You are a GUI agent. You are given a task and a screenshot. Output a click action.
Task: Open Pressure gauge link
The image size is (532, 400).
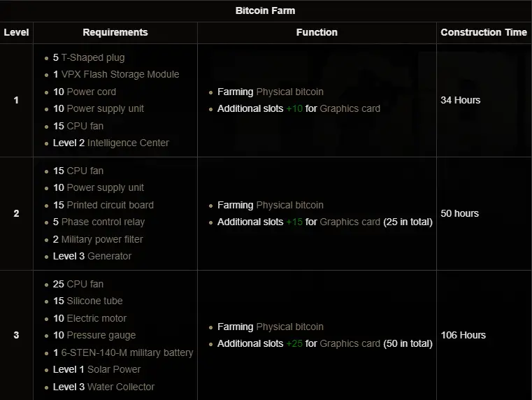point(101,335)
